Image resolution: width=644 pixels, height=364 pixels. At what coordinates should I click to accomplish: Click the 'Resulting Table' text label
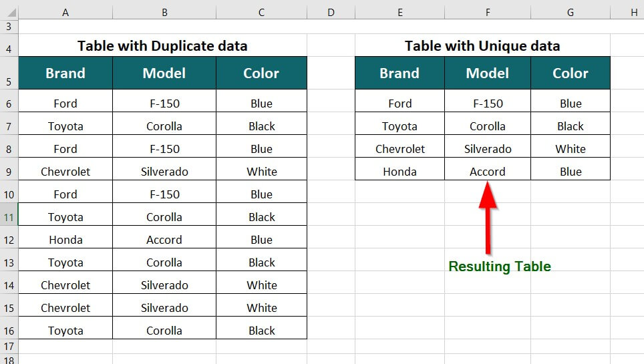tap(500, 266)
